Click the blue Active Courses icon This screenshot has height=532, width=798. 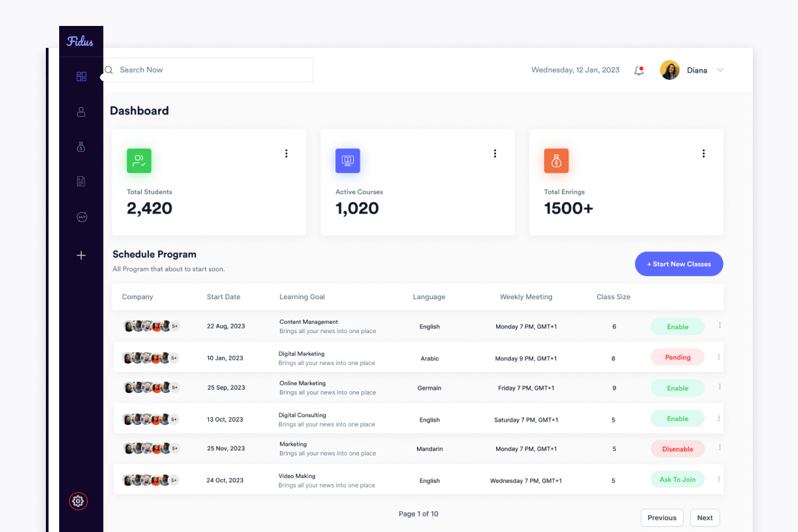click(347, 160)
